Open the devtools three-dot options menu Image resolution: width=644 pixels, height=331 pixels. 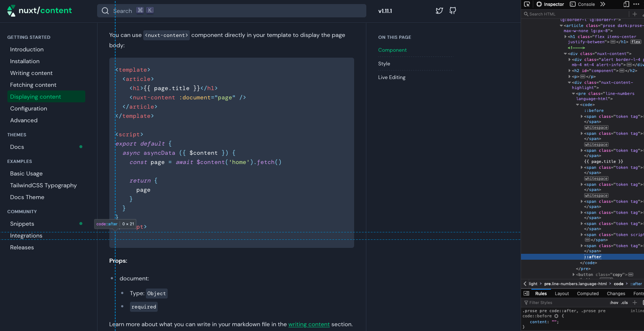click(x=636, y=4)
